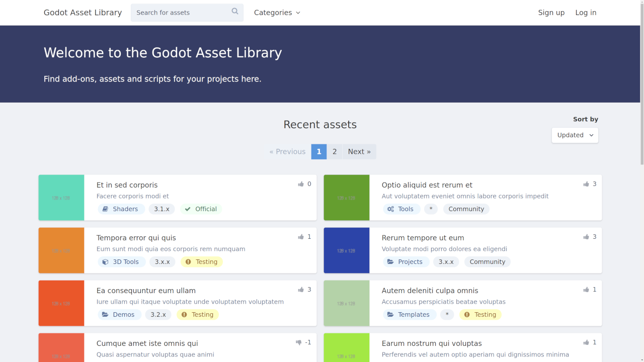644x362 pixels.
Task: Open the Earum nostrum qui voluptas title
Action: tap(432, 343)
